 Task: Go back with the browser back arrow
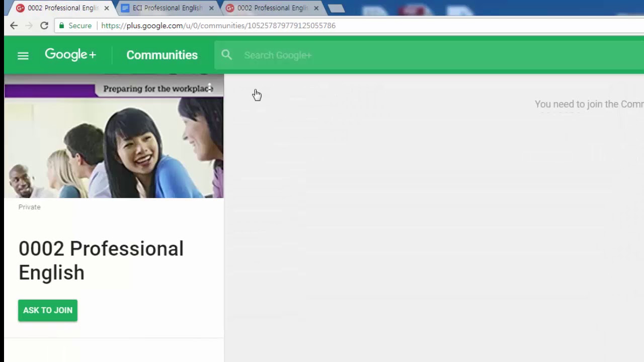(x=14, y=26)
